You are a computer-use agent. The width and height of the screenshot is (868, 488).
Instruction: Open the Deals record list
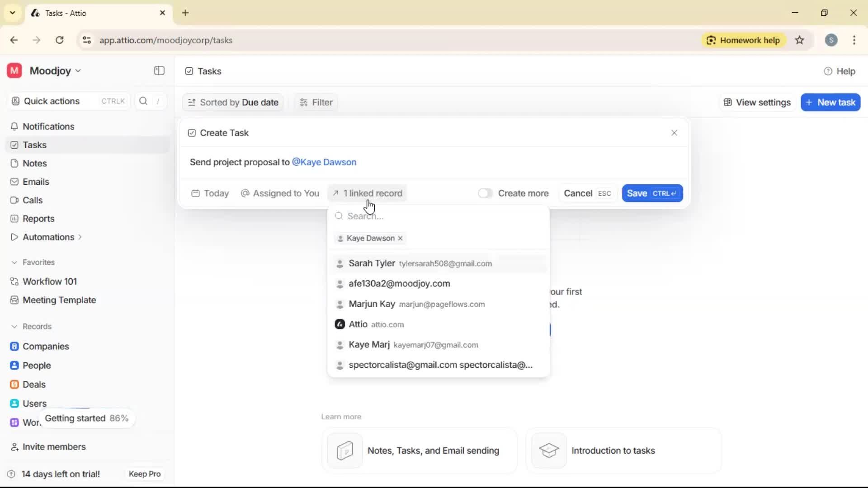33,385
